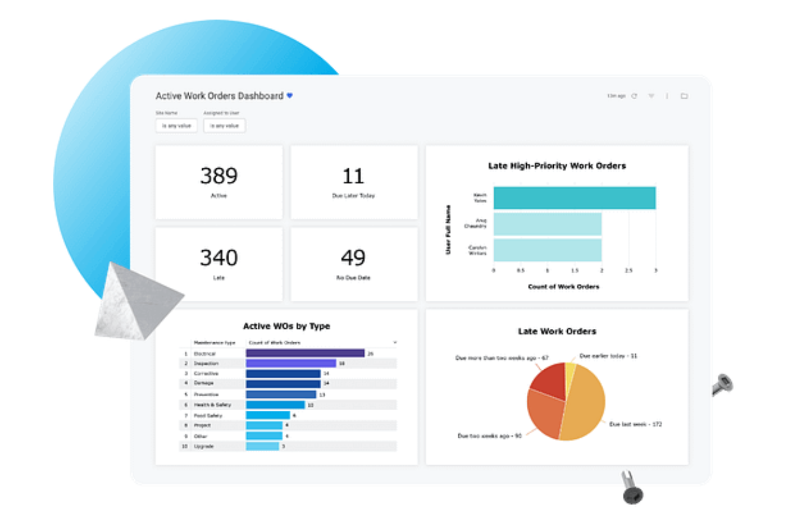The image size is (798, 532).
Task: Click the folder icon in the top toolbar
Action: 685,96
